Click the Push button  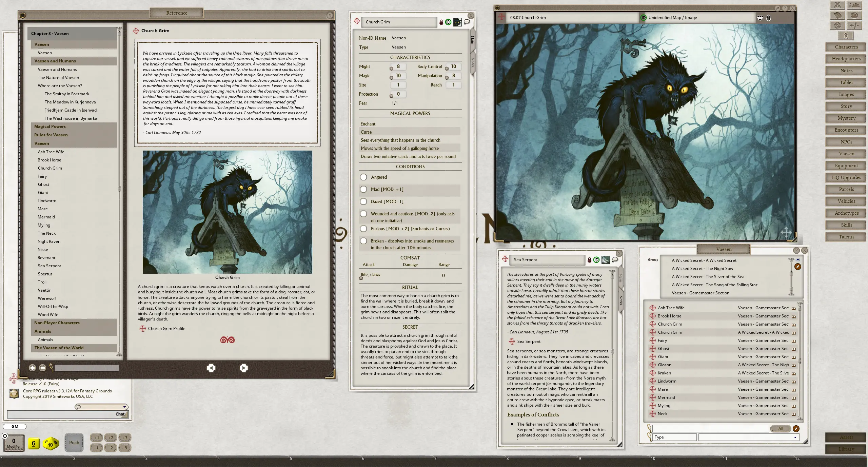(x=74, y=443)
